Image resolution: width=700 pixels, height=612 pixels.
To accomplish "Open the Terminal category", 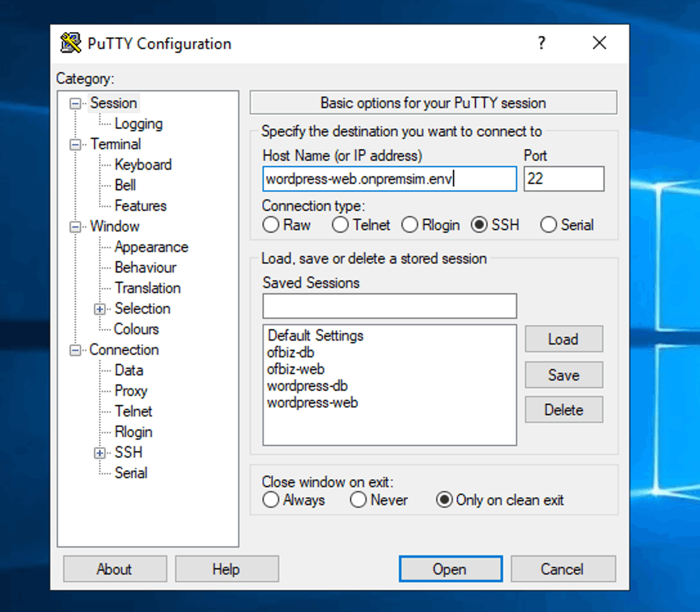I will click(x=115, y=144).
